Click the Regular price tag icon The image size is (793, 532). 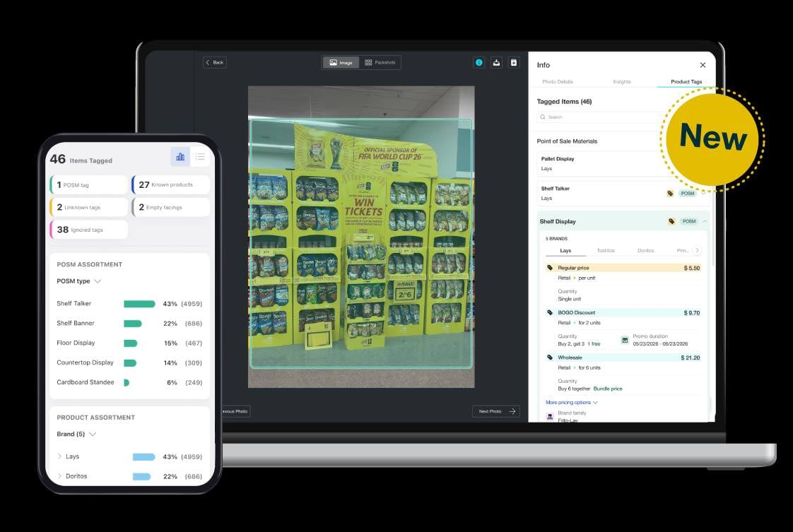tap(550, 268)
